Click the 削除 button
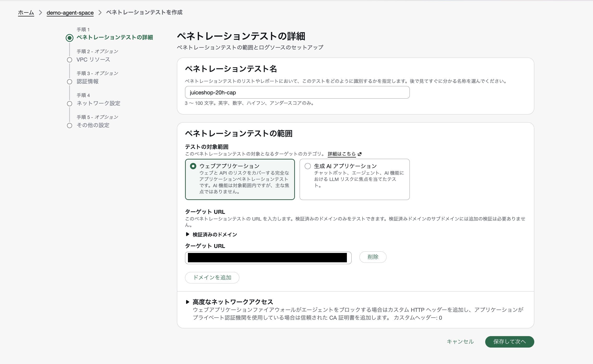 373,257
